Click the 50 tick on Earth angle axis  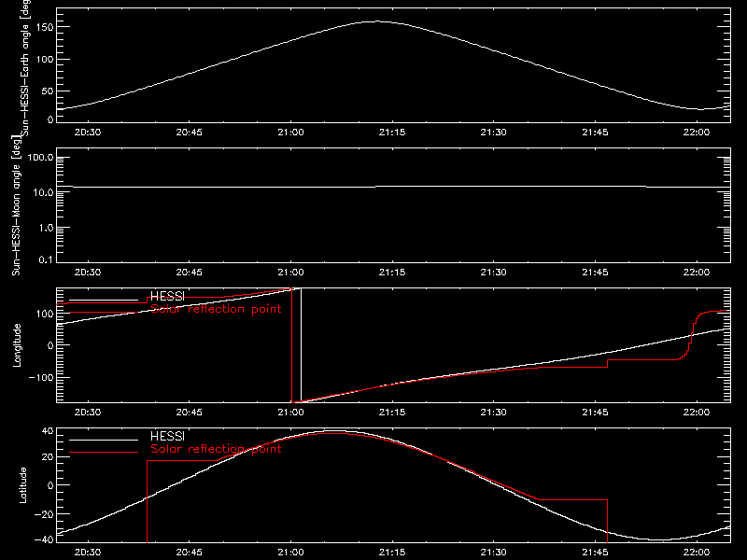click(x=48, y=91)
